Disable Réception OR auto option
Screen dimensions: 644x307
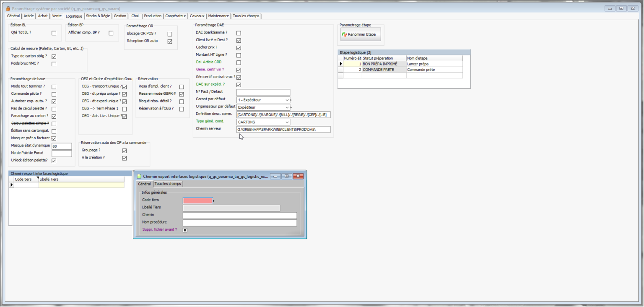(x=170, y=42)
